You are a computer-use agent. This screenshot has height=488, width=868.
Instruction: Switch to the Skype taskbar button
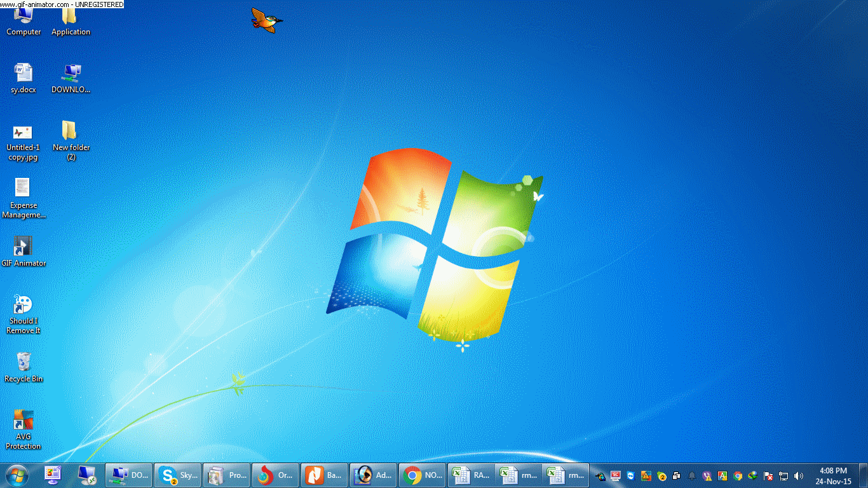pos(177,475)
